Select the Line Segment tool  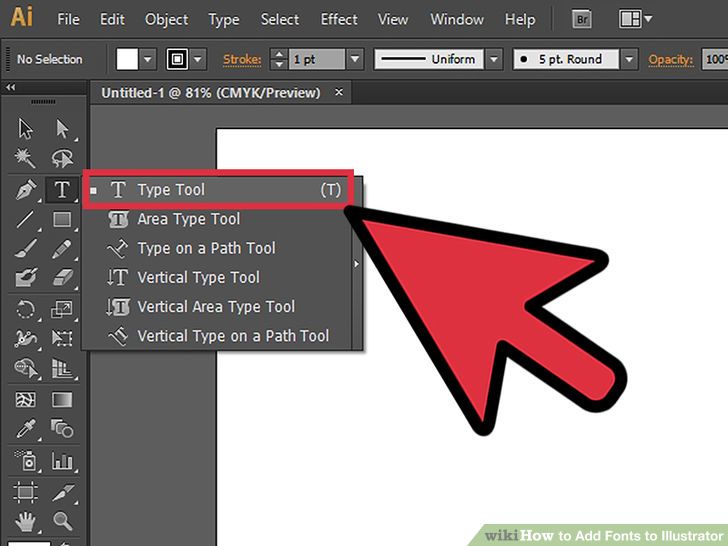tap(26, 219)
